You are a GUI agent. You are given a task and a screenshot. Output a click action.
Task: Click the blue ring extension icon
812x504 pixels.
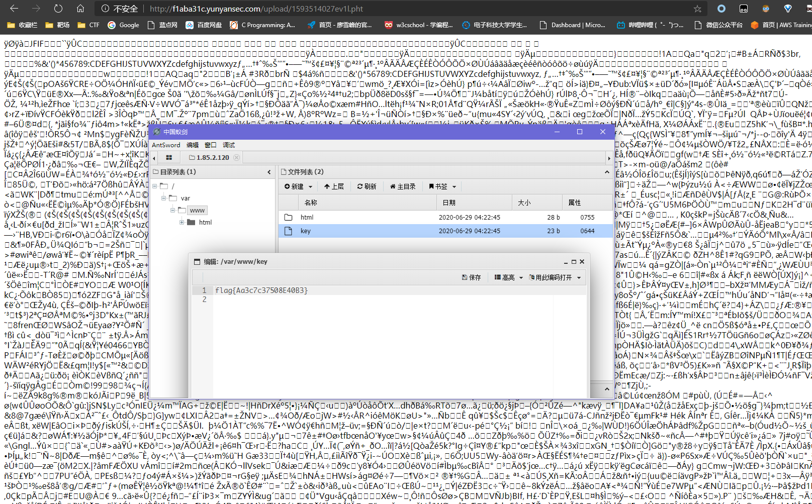(x=721, y=9)
